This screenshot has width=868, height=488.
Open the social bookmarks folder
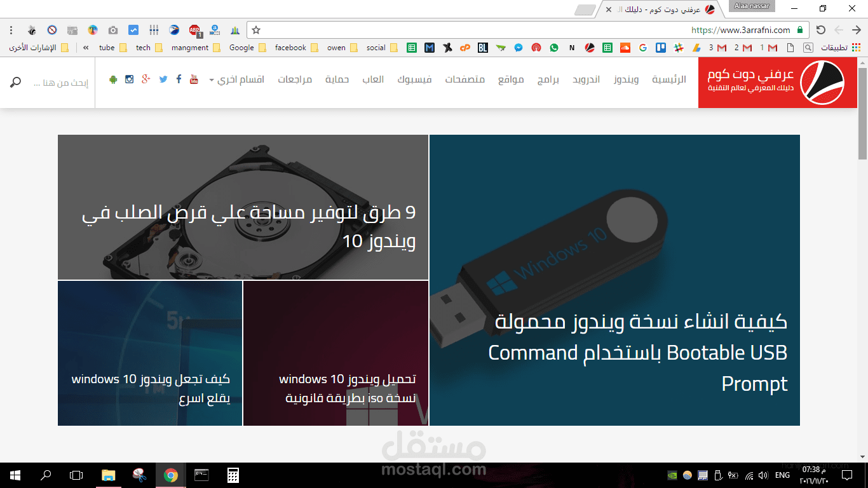coord(382,48)
